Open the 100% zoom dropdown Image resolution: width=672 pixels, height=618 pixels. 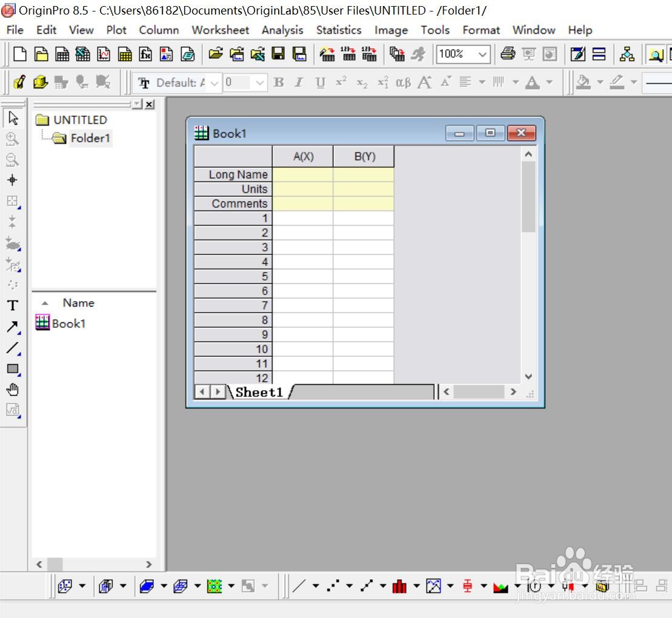(x=482, y=55)
